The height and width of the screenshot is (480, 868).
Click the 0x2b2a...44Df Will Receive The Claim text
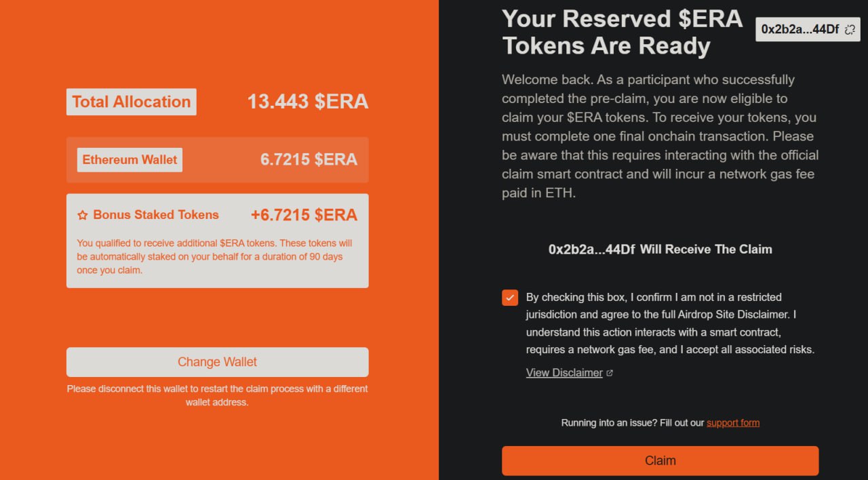tap(660, 249)
